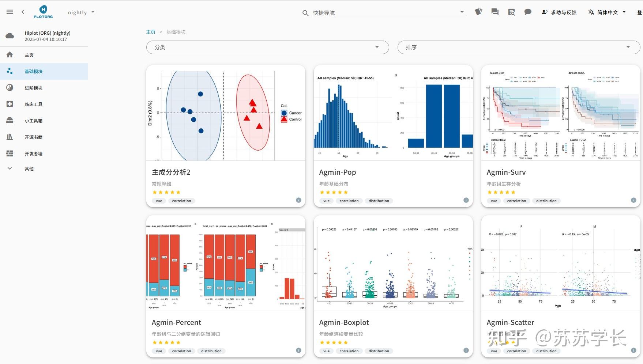
Task: Click the home icon in sidebar
Action: [10, 55]
